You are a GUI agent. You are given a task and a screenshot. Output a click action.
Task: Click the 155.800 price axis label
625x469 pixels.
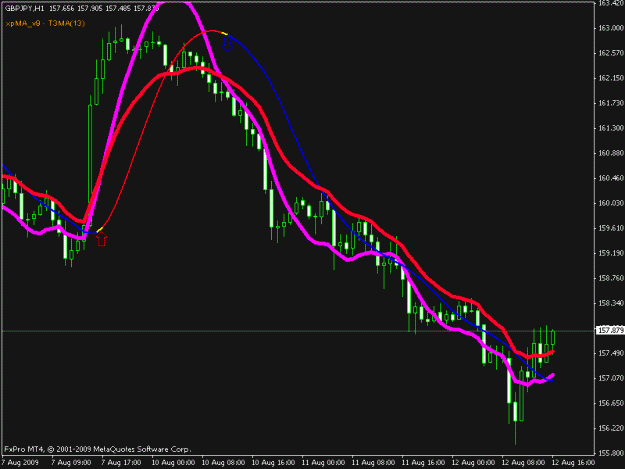611,453
